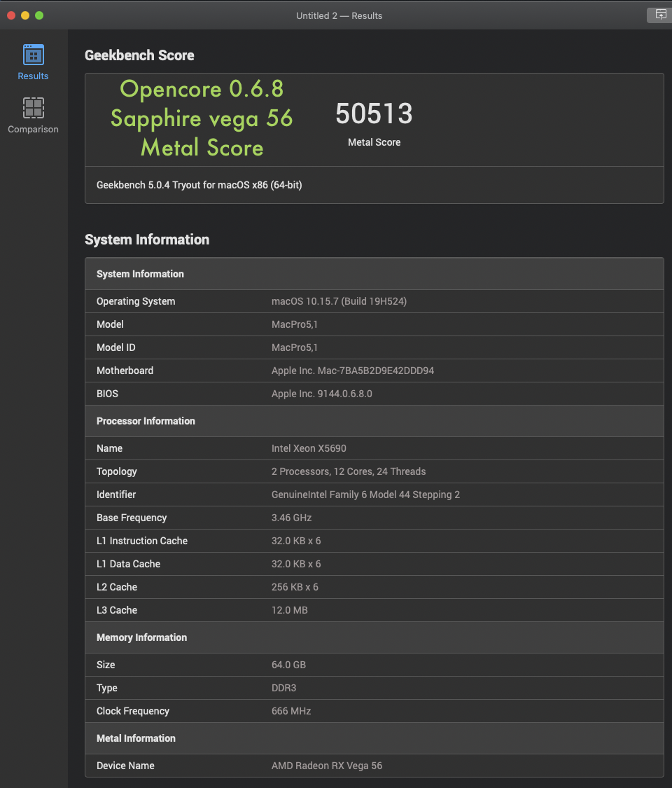Click the 'Memory Information' section header
This screenshot has width=672, height=788.
(374, 637)
